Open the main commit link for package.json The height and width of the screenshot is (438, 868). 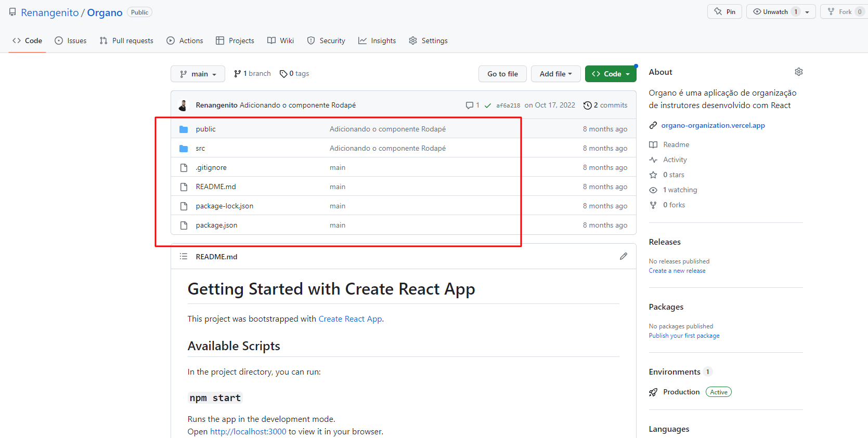click(x=338, y=225)
